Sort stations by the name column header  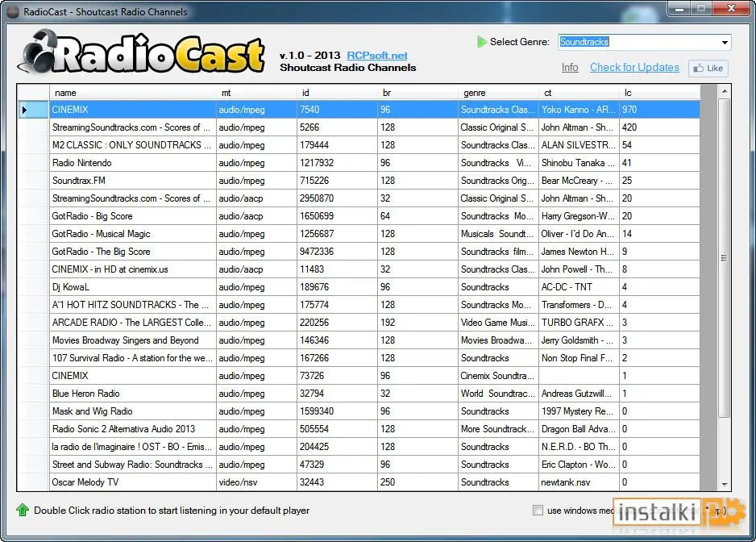(133, 93)
